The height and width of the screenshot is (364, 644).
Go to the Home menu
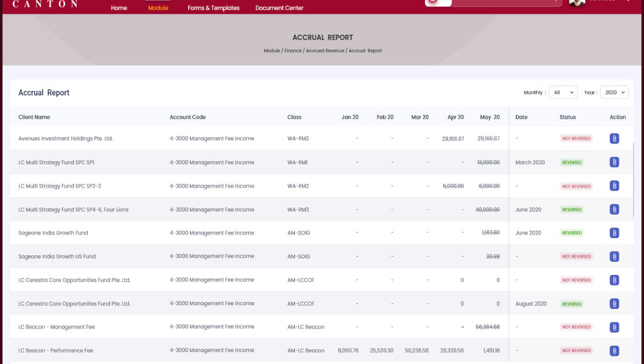tap(119, 8)
